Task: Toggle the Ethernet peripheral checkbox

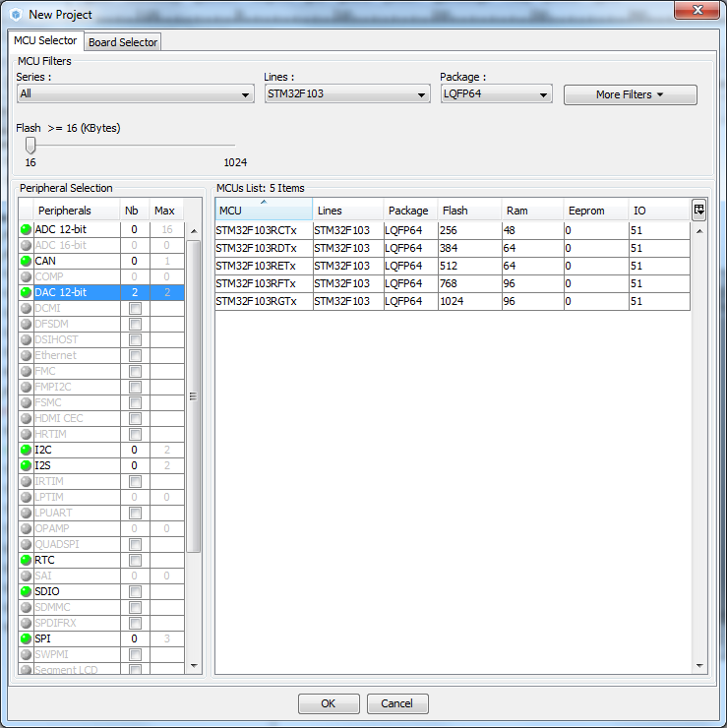Action: (x=135, y=356)
